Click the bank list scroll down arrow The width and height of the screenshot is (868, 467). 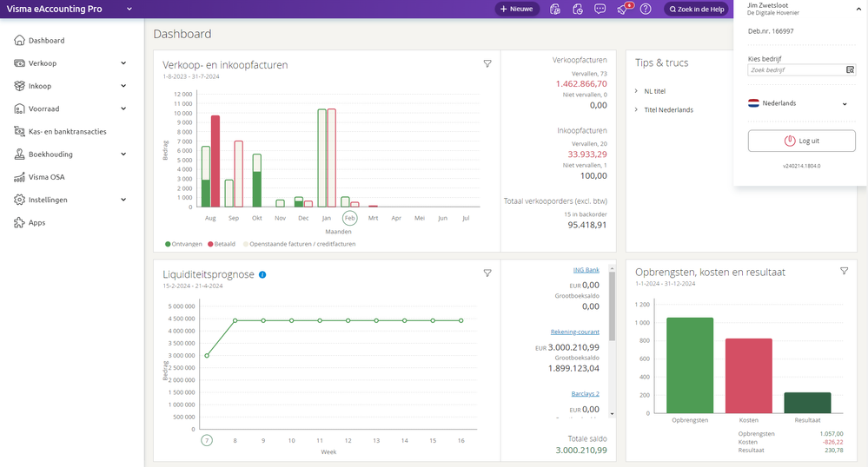pyautogui.click(x=612, y=413)
